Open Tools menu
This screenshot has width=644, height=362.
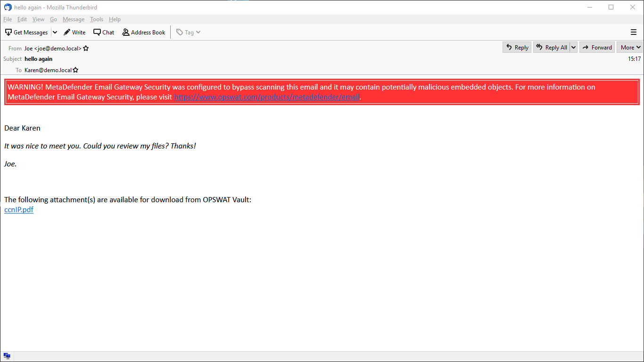tap(97, 19)
